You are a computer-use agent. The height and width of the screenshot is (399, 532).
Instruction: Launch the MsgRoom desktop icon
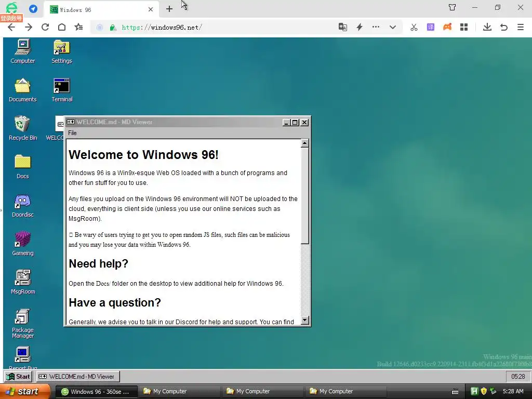click(23, 282)
